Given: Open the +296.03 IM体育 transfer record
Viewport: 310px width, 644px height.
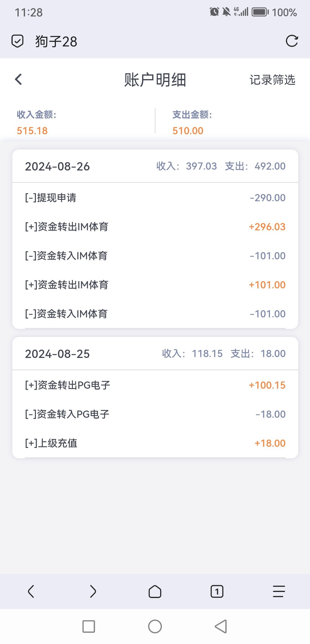Looking at the screenshot, I should click(x=155, y=227).
